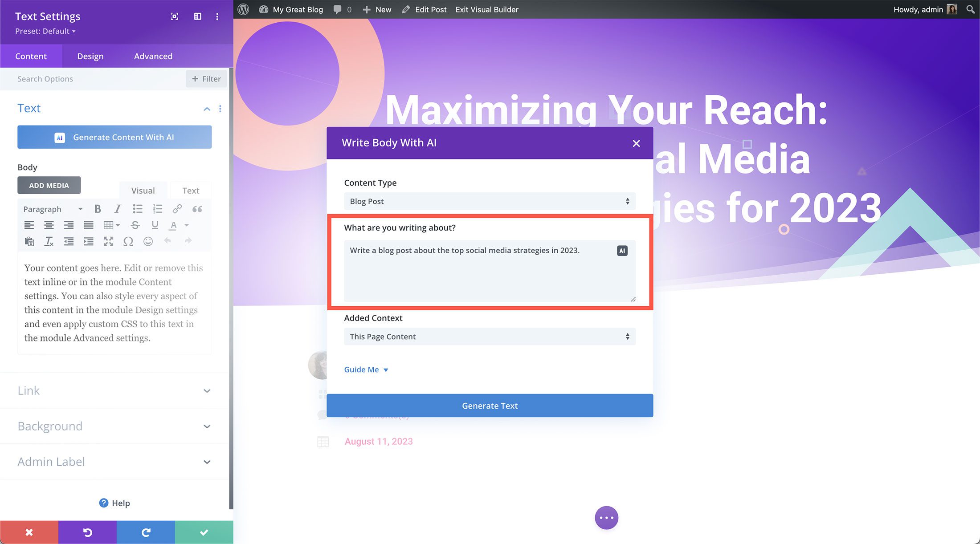This screenshot has width=980, height=544.
Task: Click Generate Text button
Action: click(x=490, y=405)
